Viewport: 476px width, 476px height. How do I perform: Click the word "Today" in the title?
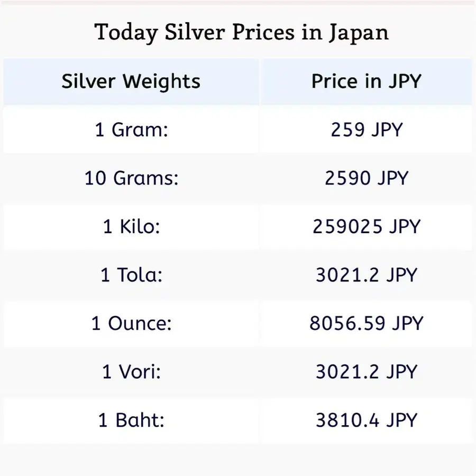[126, 33]
